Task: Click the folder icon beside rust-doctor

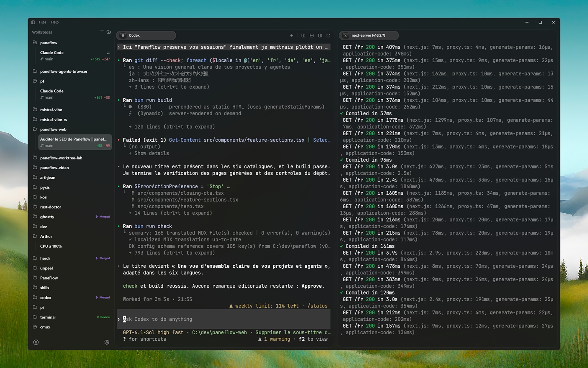Action: point(35,207)
